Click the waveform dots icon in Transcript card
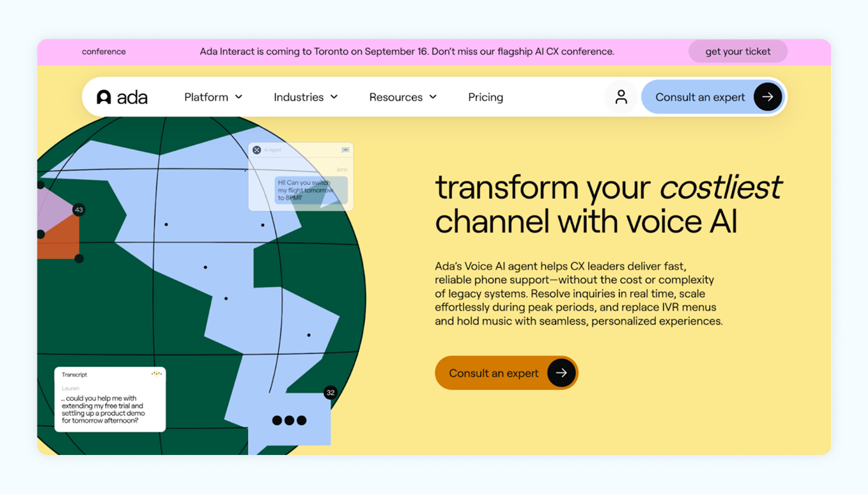This screenshot has width=868, height=494. 157,374
